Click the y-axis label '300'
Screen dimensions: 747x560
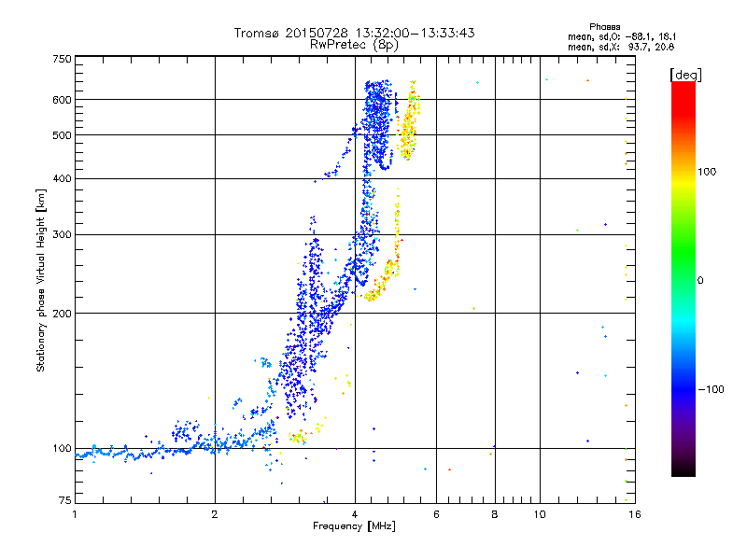pos(62,234)
